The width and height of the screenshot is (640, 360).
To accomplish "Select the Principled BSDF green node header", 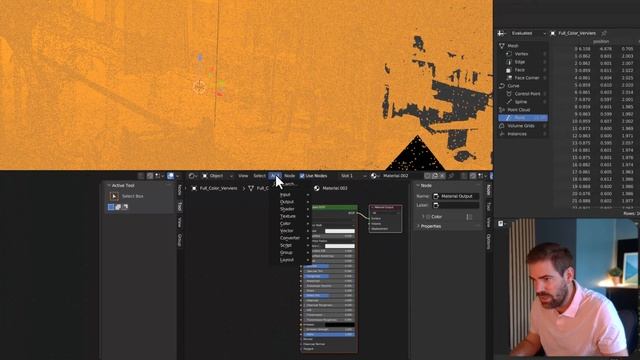I will pyautogui.click(x=334, y=207).
